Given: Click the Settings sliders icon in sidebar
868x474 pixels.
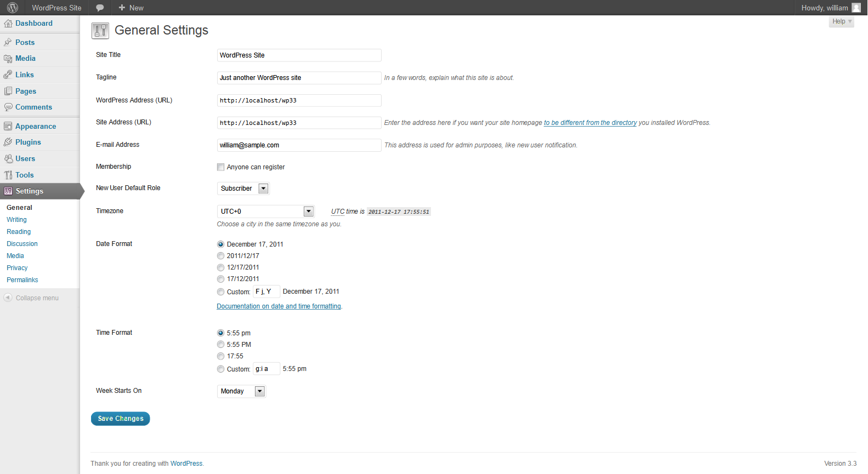Looking at the screenshot, I should [8, 191].
